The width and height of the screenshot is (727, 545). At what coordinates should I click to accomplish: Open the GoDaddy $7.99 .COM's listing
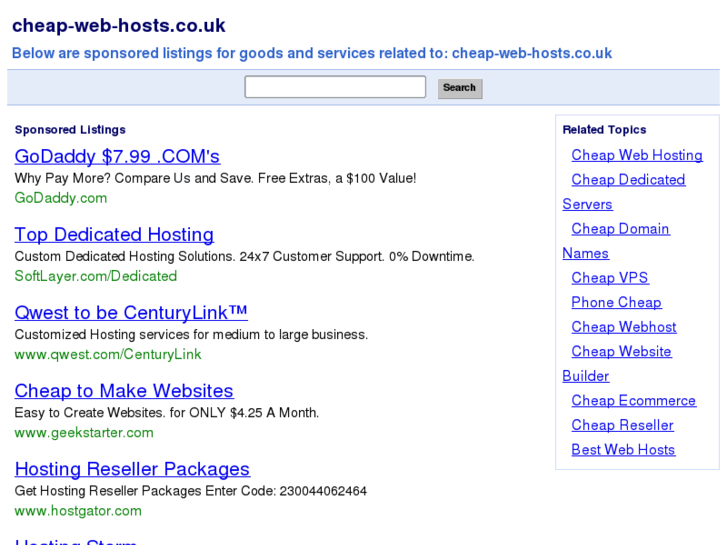click(117, 156)
